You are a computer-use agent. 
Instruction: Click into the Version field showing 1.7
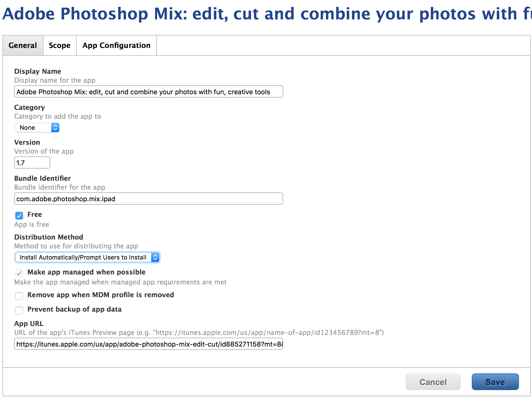[x=32, y=163]
